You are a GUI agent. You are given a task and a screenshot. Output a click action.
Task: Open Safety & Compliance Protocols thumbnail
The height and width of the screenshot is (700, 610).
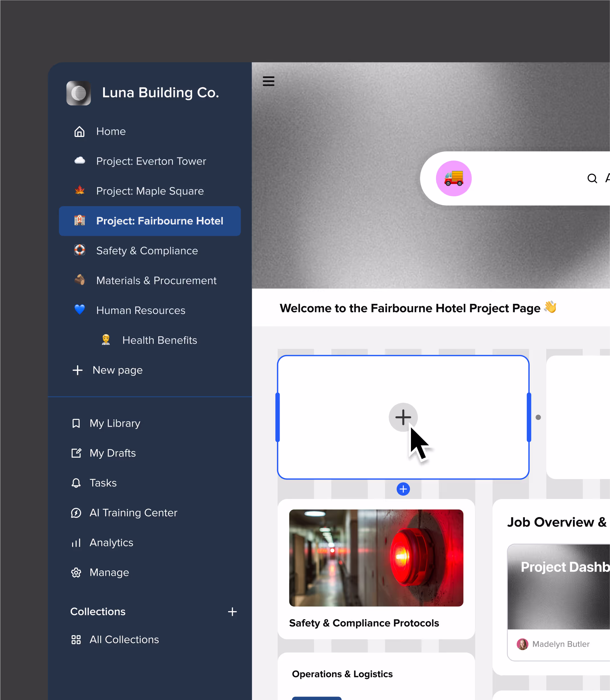[376, 558]
